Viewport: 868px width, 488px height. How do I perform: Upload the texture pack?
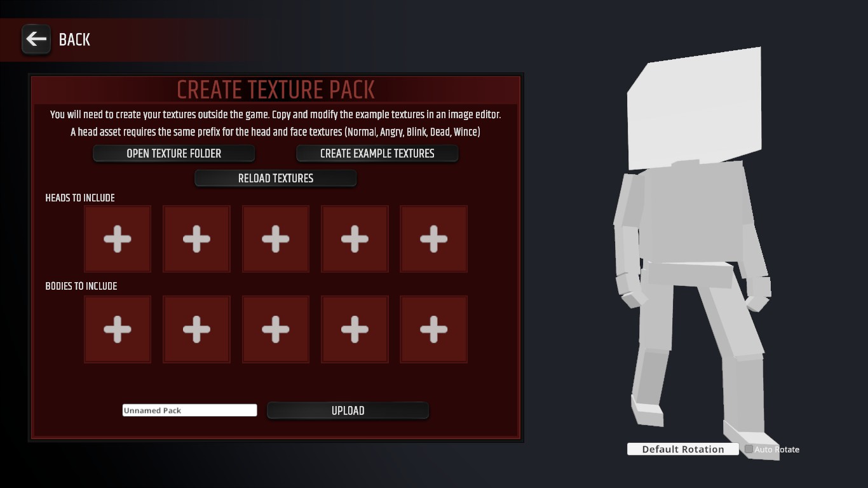[348, 410]
